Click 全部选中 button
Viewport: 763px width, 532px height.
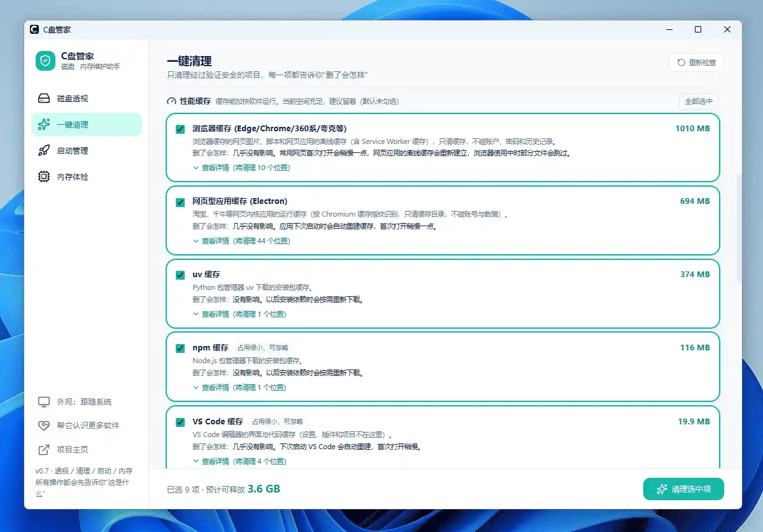(x=698, y=101)
